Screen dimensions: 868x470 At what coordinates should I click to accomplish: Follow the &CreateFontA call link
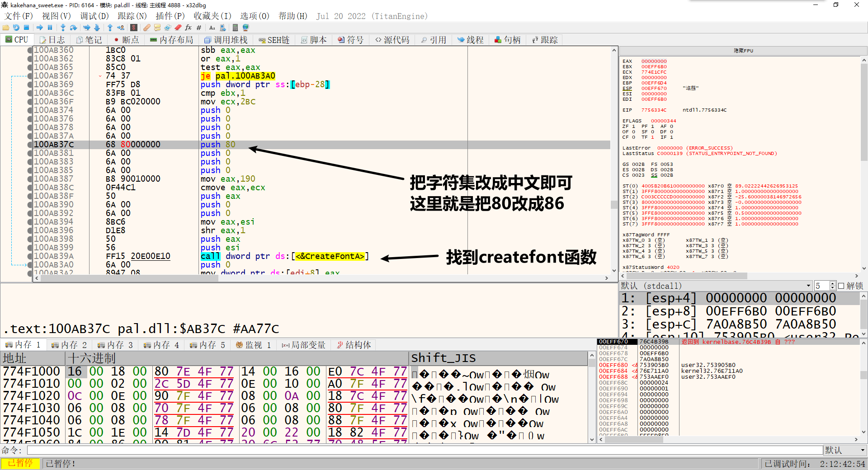tap(330, 256)
